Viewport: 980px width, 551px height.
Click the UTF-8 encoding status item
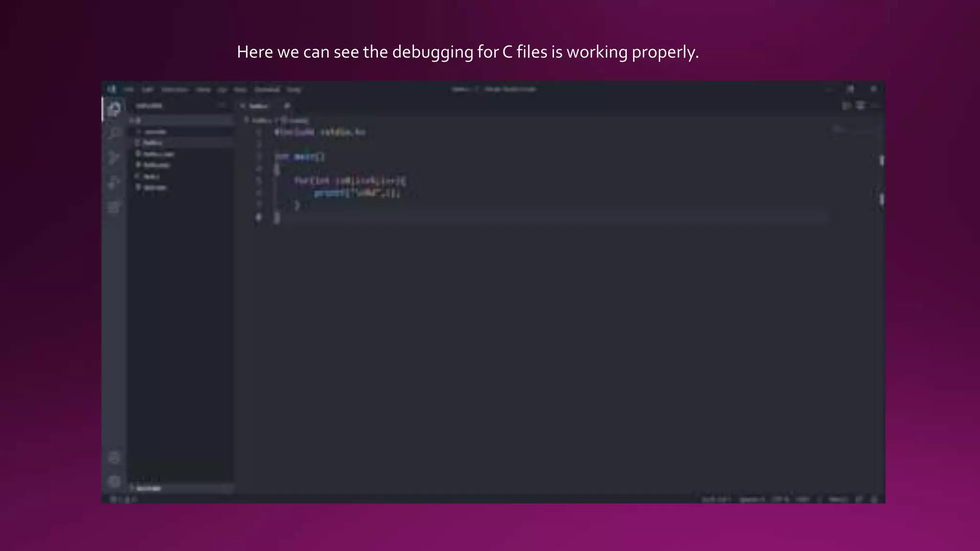point(780,499)
